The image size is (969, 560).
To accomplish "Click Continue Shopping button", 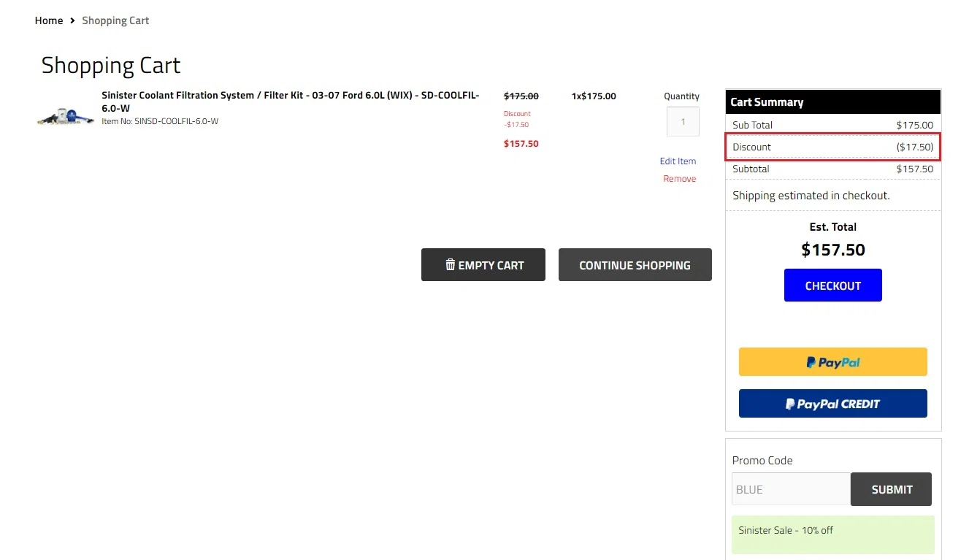I will (x=635, y=265).
